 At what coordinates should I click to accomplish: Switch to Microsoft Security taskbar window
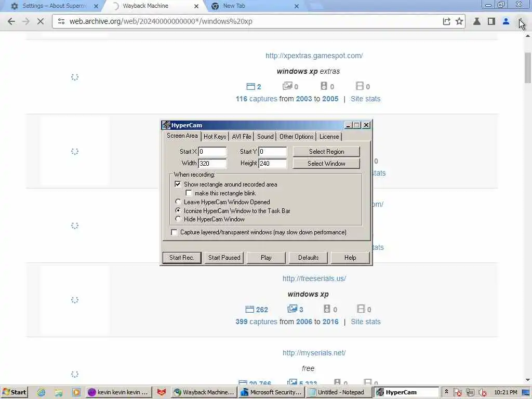[x=271, y=392]
